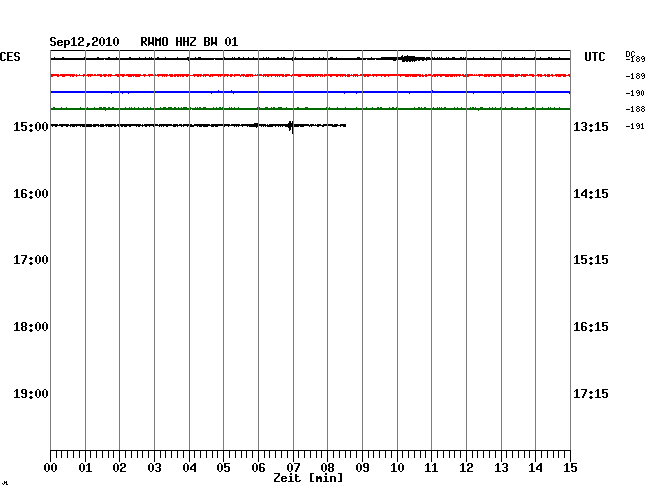650x494 pixels.
Task: Click the CES header label
Action: coord(10,57)
